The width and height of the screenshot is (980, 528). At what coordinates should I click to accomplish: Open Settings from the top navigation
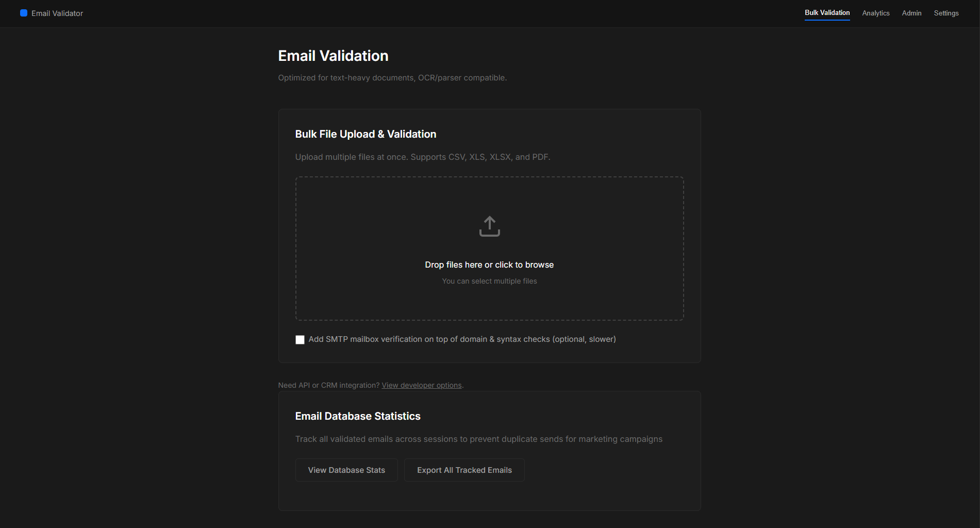(x=946, y=13)
